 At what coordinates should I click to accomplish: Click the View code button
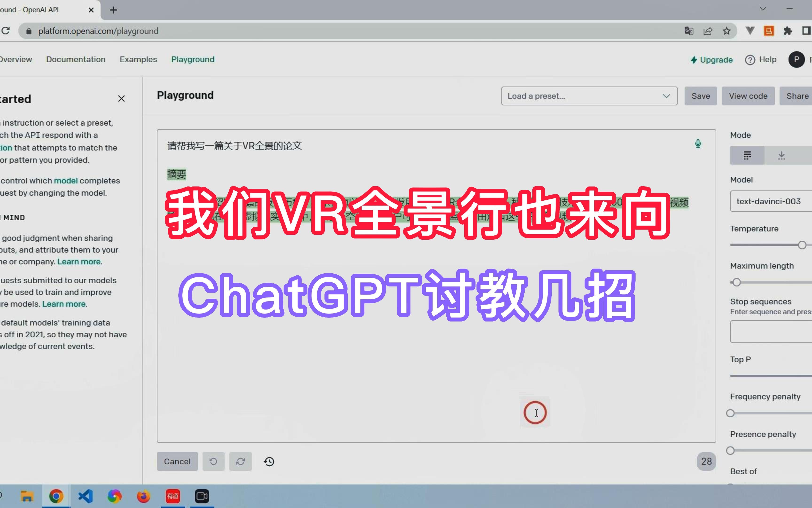748,96
